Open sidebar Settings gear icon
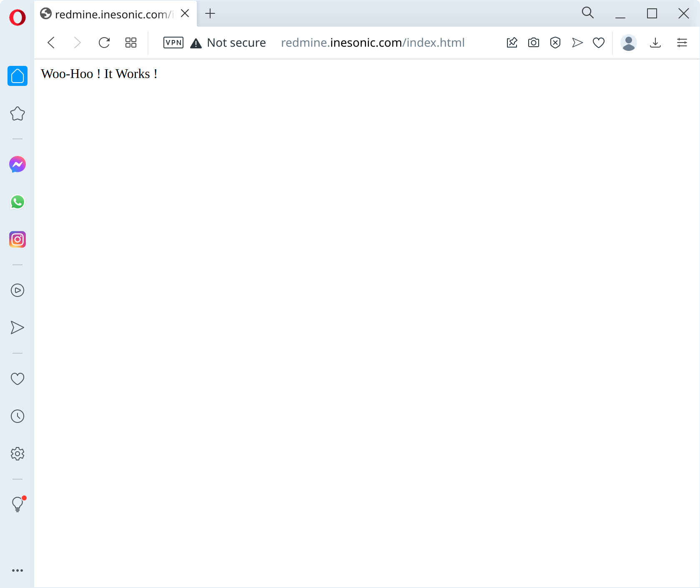 pyautogui.click(x=18, y=454)
